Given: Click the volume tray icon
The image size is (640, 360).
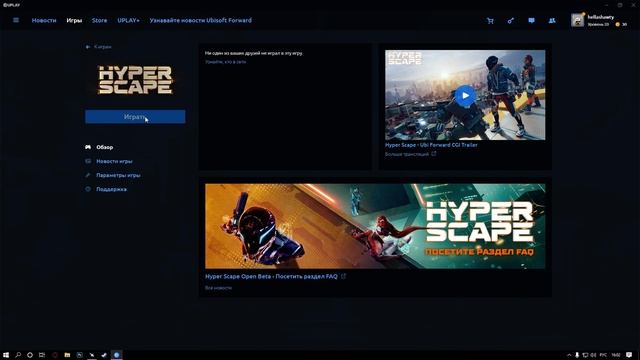Looking at the screenshot, I should click(593, 355).
